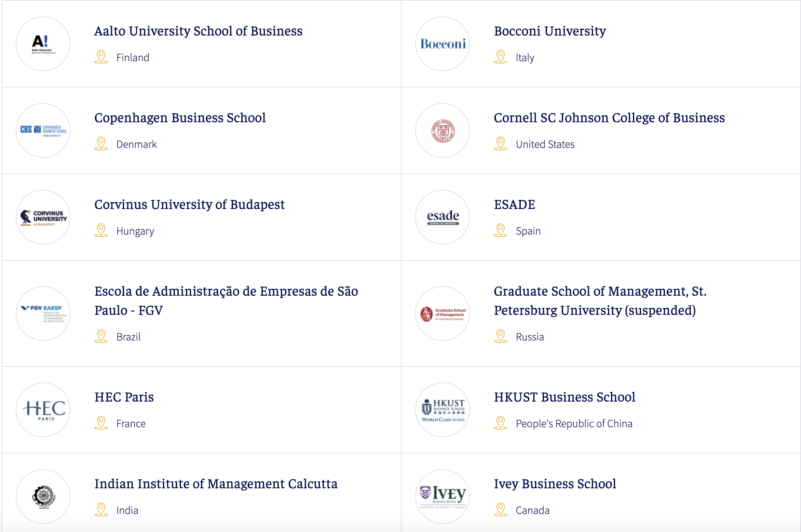The image size is (801, 532).
Task: Select the Cornell SC Johnson College of Business heading
Action: (609, 118)
